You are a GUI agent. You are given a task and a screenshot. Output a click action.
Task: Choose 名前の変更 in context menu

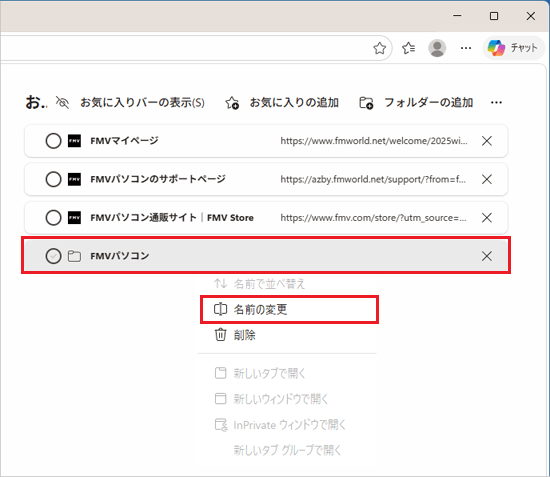289,309
